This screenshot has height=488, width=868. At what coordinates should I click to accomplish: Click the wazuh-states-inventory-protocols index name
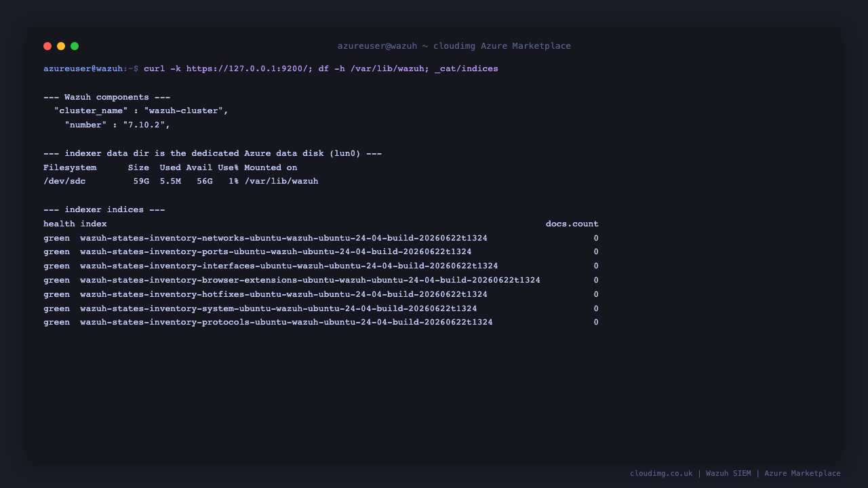(287, 323)
